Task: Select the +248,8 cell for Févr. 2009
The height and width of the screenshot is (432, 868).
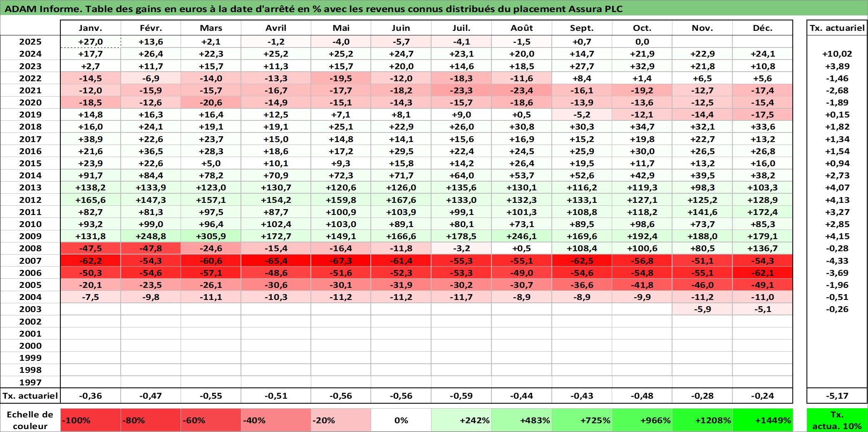Action: 151,236
